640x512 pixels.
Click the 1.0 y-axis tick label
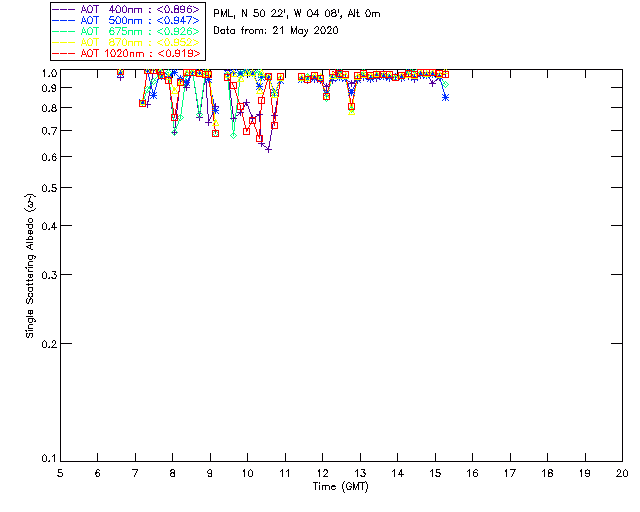pos(49,73)
